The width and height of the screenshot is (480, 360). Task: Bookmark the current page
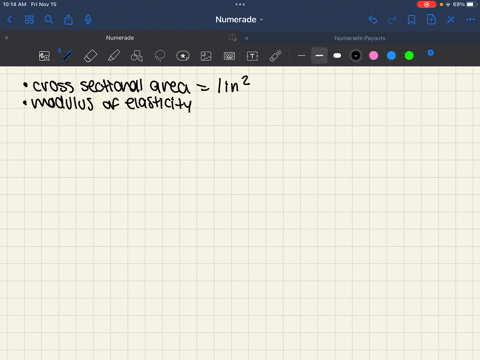coord(412,20)
